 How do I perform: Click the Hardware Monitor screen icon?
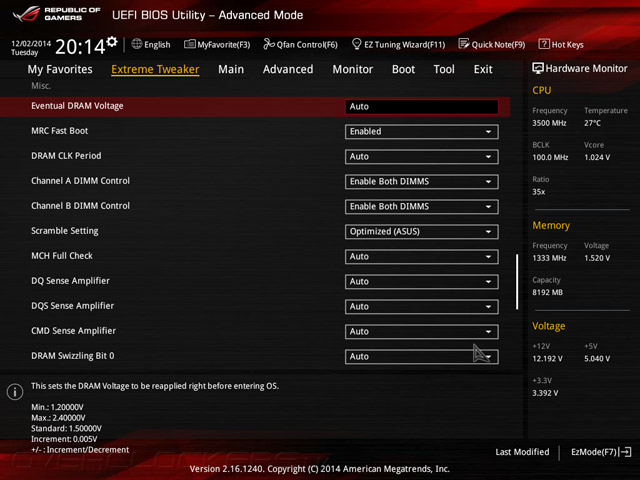tap(538, 69)
